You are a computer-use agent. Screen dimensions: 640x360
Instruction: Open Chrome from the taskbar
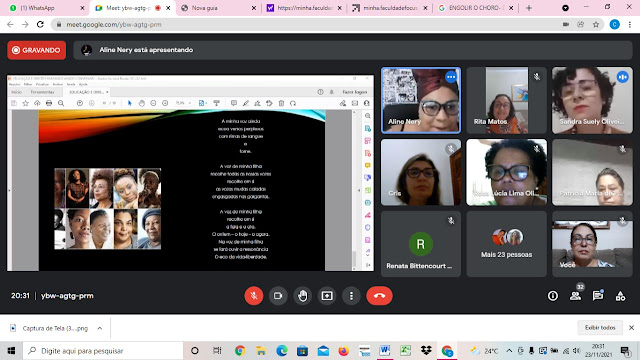coord(240,351)
